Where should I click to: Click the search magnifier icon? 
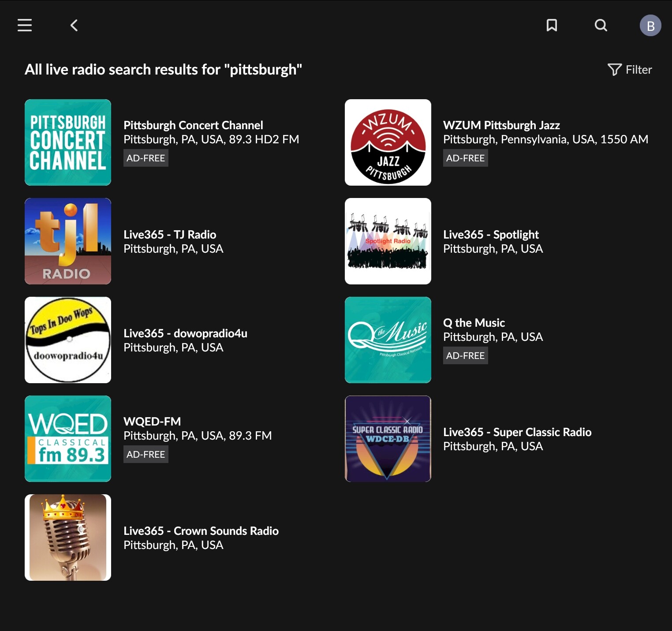[x=601, y=25]
